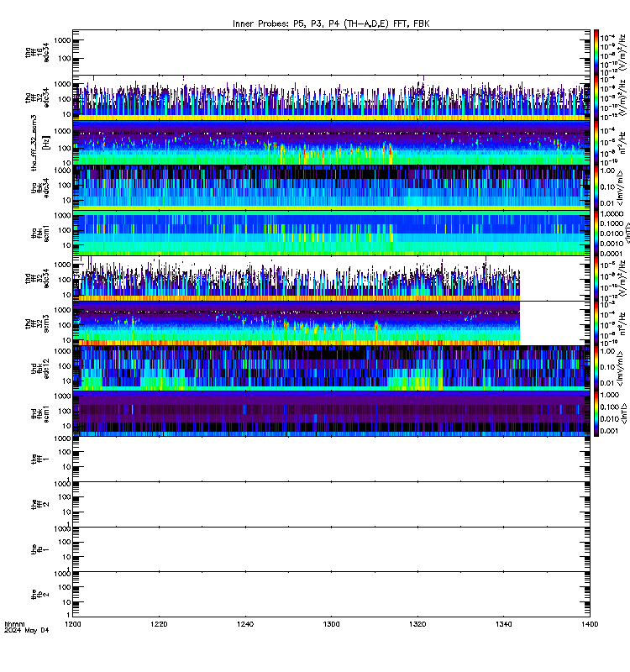Select the 1340 time tick label
The width and height of the screenshot is (630, 672).
(x=503, y=624)
